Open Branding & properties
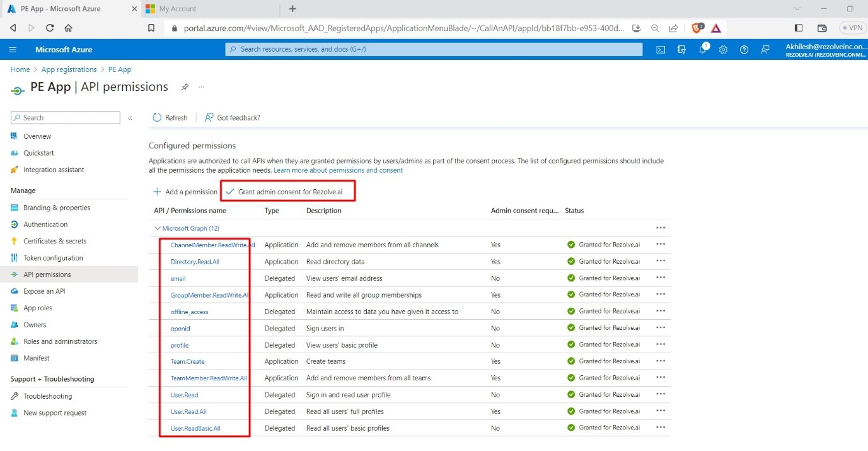 tap(57, 208)
